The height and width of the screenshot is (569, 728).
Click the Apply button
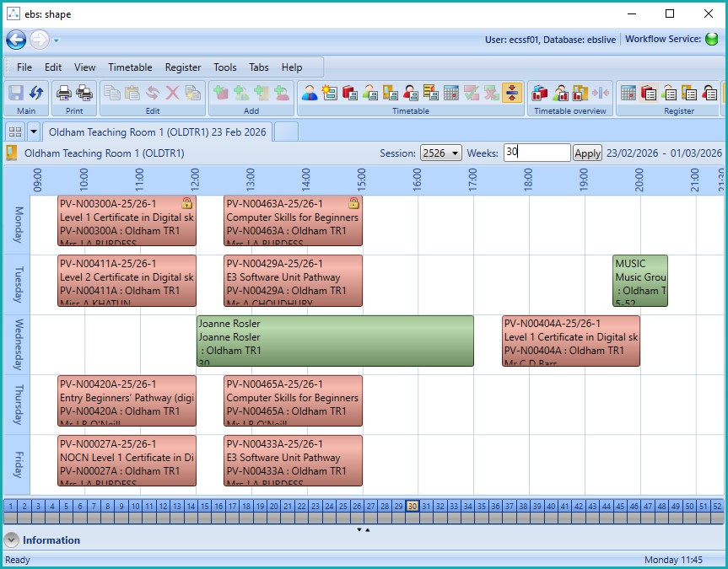click(x=587, y=153)
